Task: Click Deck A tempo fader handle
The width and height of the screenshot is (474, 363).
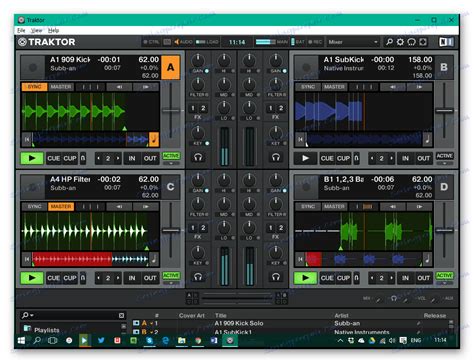Action: pyautogui.click(x=171, y=111)
